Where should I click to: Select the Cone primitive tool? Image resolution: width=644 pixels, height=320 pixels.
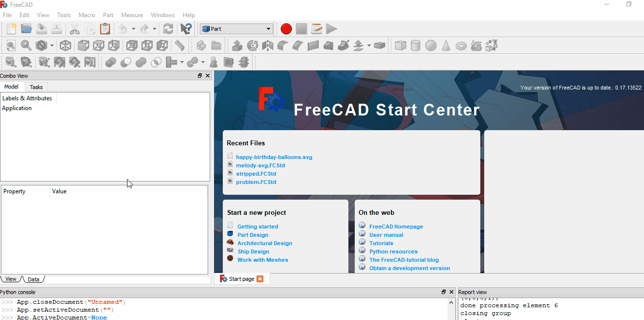tap(446, 45)
